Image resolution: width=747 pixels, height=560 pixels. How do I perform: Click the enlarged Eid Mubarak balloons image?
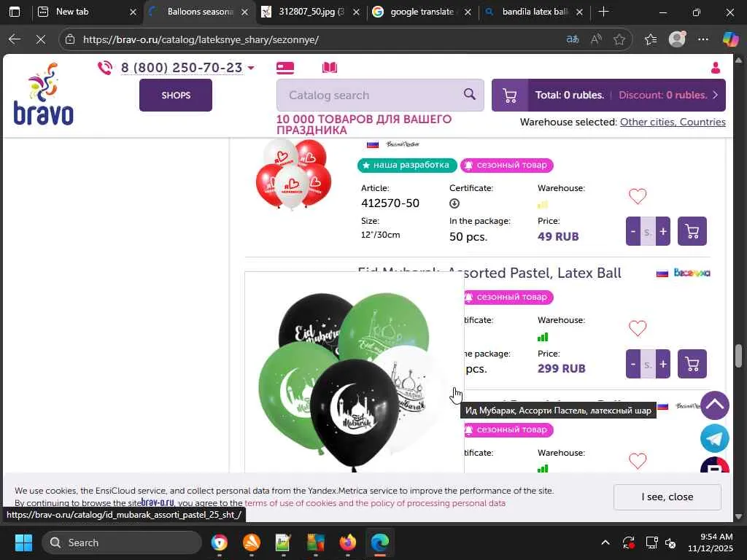(x=355, y=373)
